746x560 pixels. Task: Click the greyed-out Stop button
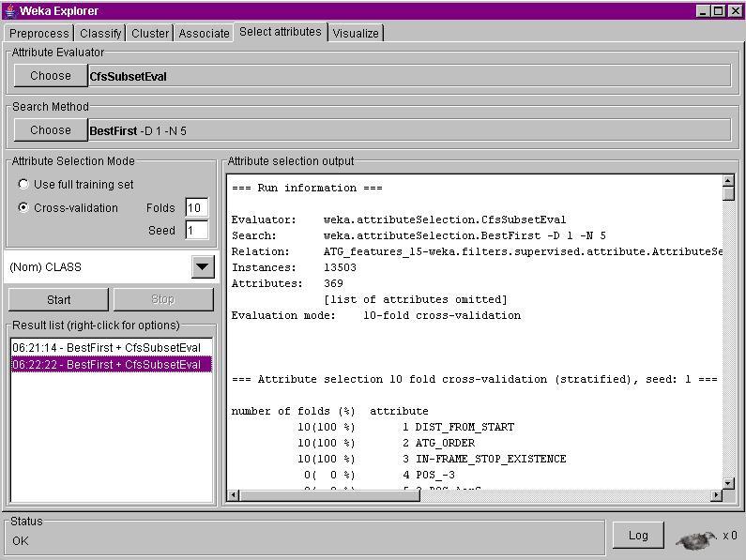coord(163,300)
